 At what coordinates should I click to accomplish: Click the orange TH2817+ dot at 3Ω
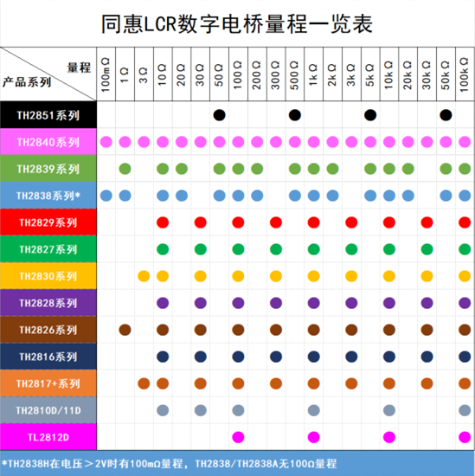point(144,383)
